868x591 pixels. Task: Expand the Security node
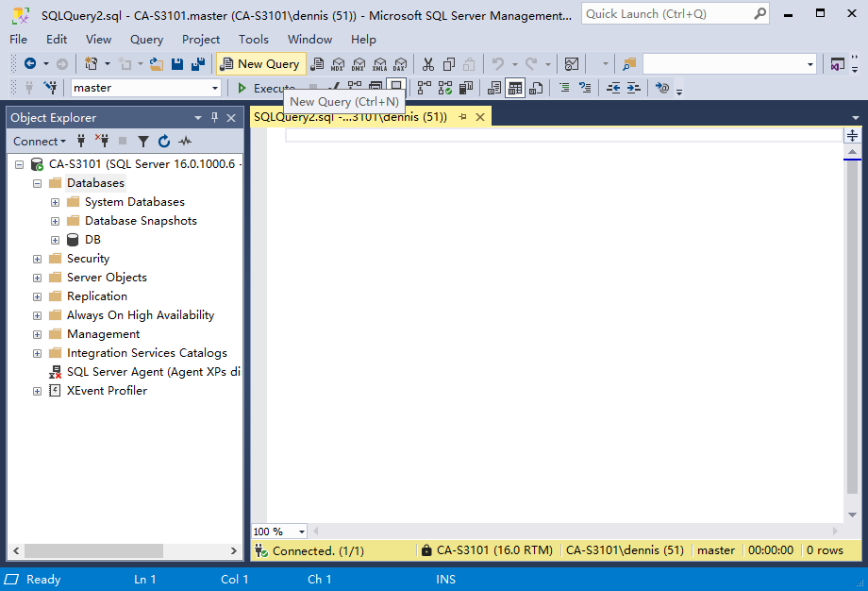(x=37, y=259)
